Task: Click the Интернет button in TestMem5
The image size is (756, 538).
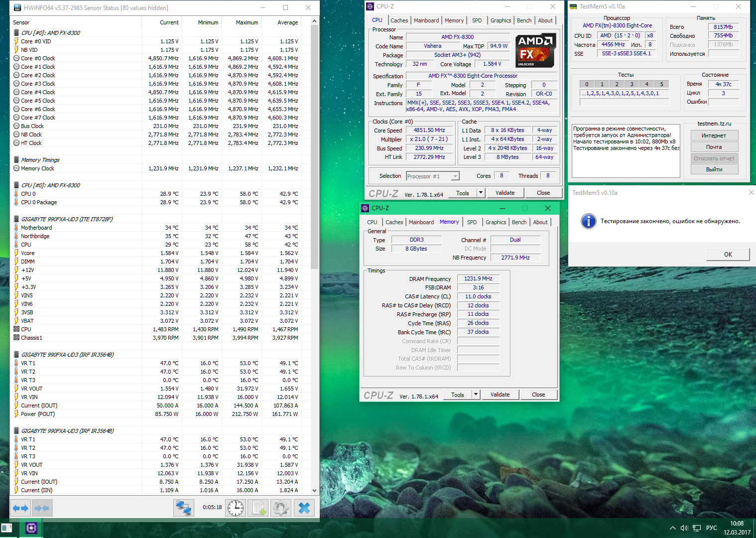Action: click(x=714, y=135)
